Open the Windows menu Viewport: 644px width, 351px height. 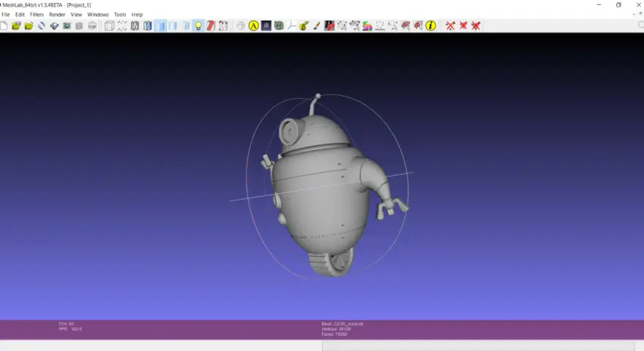(98, 15)
